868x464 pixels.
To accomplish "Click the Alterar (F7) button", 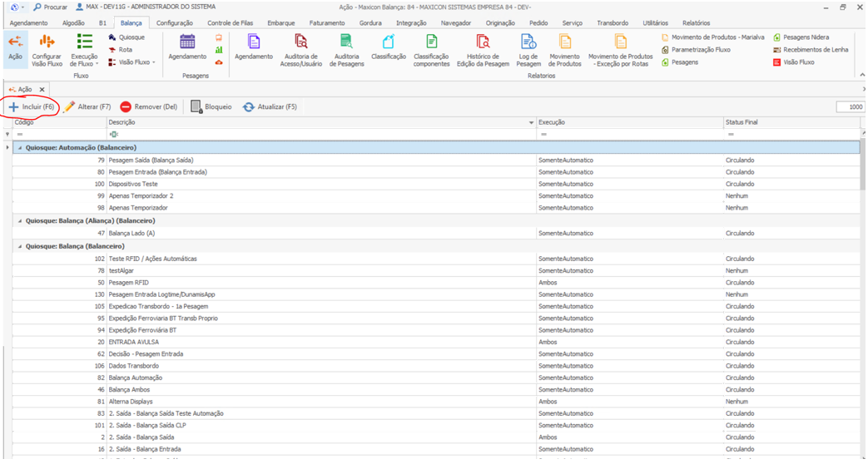I will [x=87, y=106].
